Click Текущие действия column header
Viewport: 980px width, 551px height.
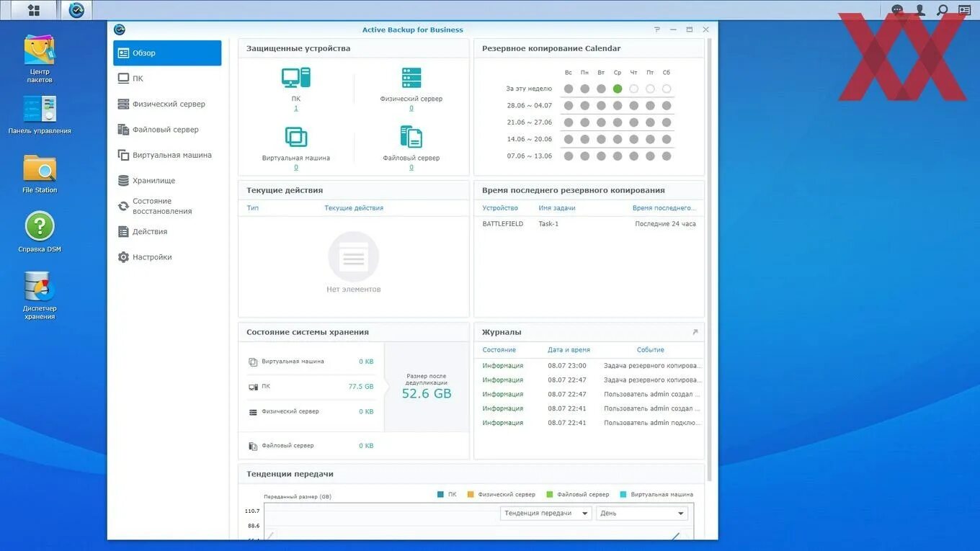(x=354, y=208)
